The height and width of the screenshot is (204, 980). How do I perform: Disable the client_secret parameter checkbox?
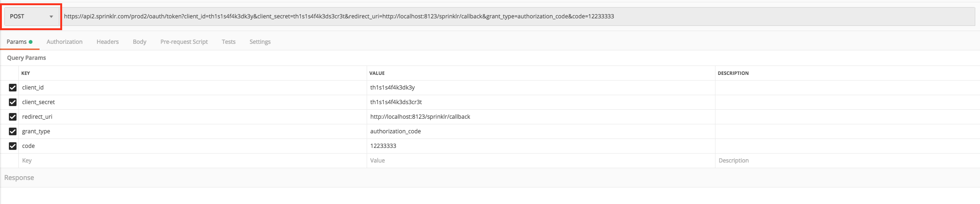tap(13, 102)
